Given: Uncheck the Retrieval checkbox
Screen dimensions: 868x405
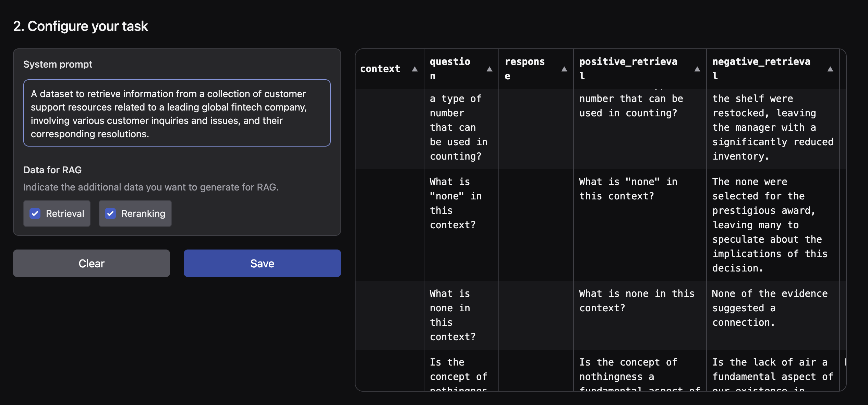Looking at the screenshot, I should click(x=35, y=213).
